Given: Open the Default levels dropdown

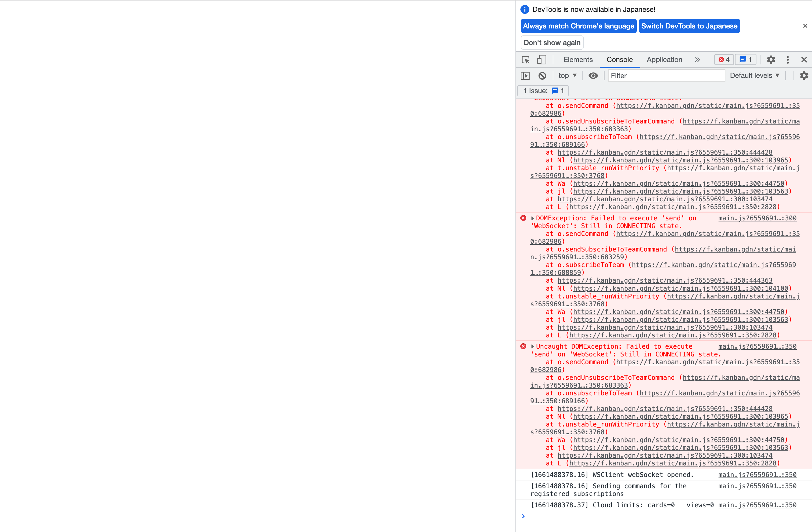Looking at the screenshot, I should tap(755, 75).
